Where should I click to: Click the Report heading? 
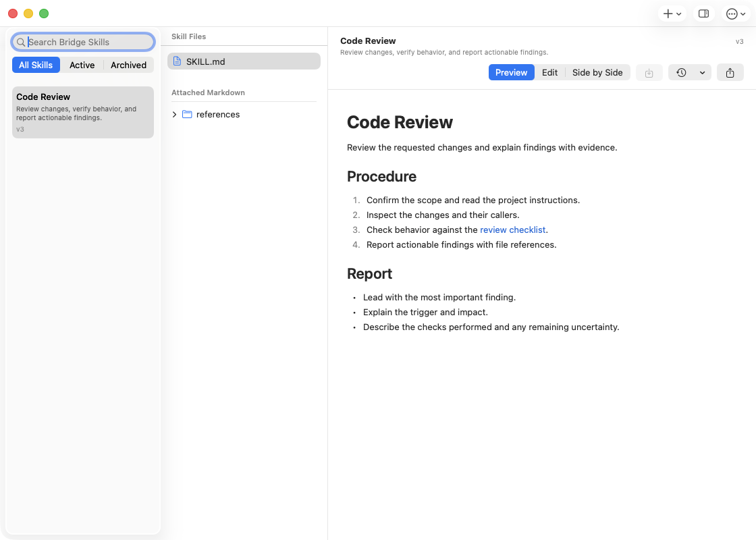click(369, 274)
